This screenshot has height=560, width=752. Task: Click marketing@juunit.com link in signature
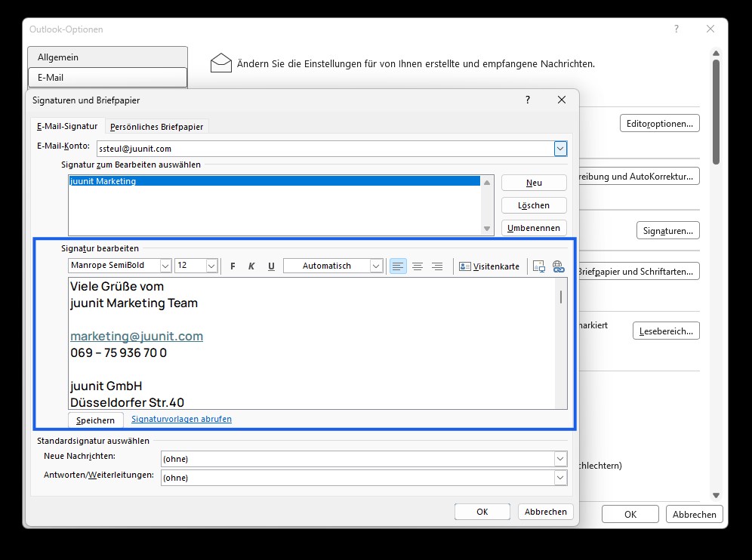tap(137, 336)
